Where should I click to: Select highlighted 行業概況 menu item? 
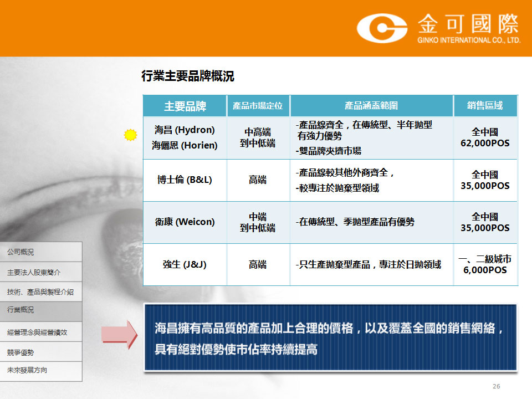(x=40, y=311)
